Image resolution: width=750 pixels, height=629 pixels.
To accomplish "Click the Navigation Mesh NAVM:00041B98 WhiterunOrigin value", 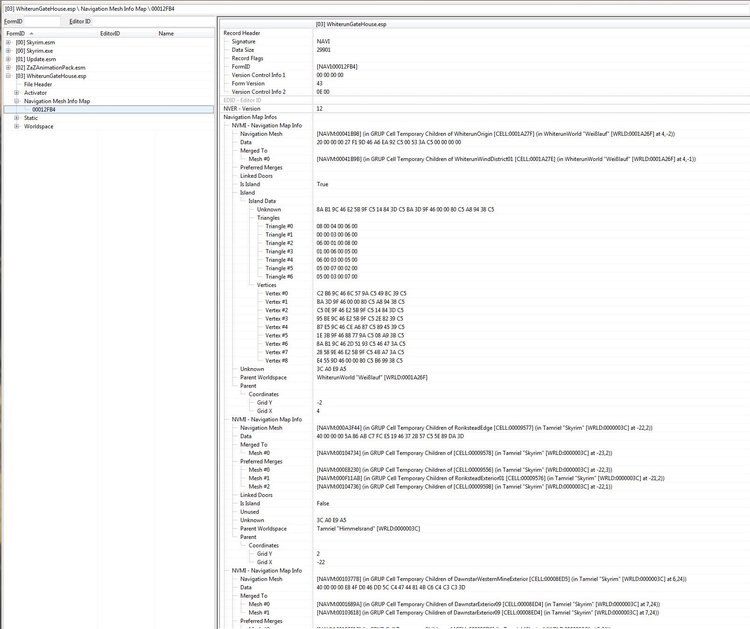I will [496, 134].
